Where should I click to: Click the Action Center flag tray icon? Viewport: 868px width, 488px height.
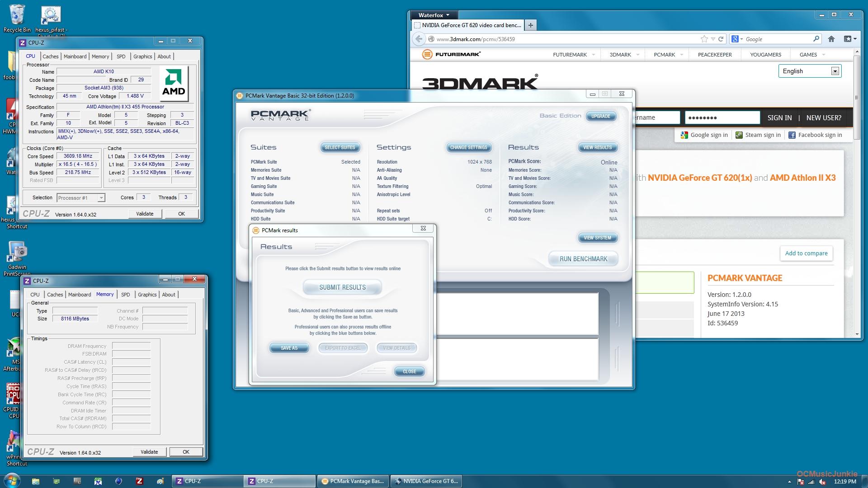pos(800,482)
